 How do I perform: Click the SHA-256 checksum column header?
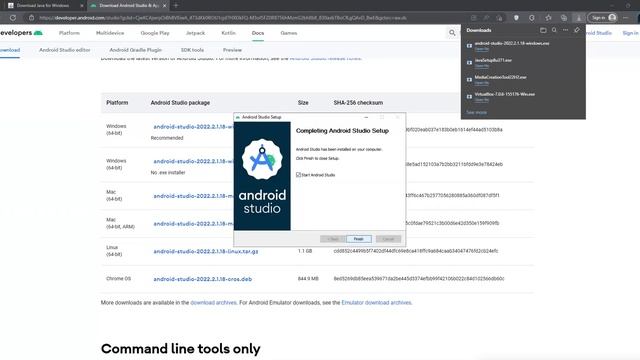point(358,103)
